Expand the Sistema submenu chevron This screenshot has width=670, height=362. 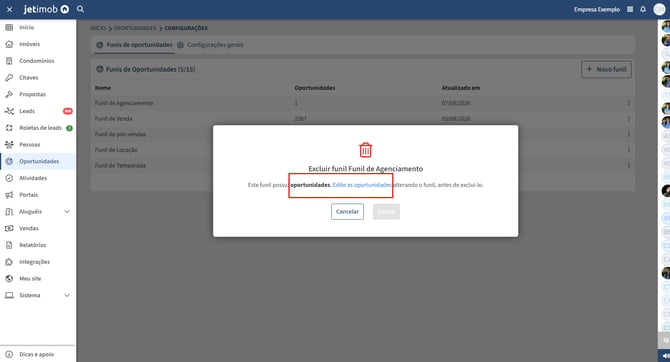click(67, 295)
